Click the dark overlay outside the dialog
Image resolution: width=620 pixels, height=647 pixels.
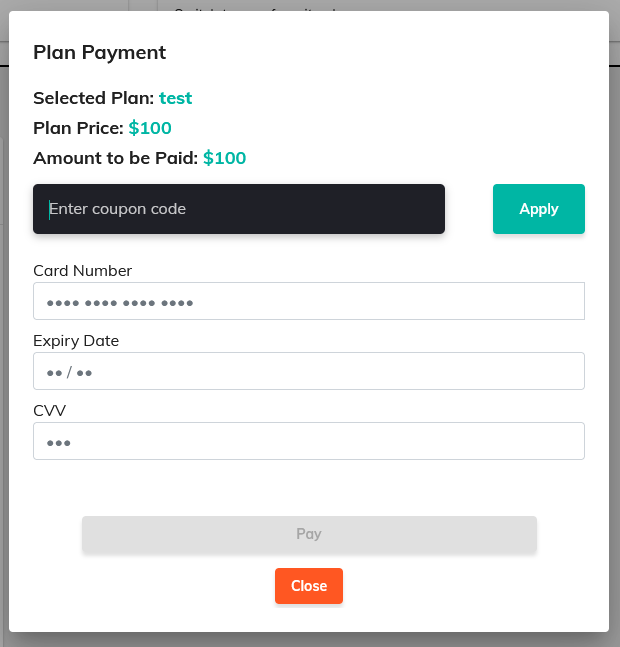click(x=614, y=300)
